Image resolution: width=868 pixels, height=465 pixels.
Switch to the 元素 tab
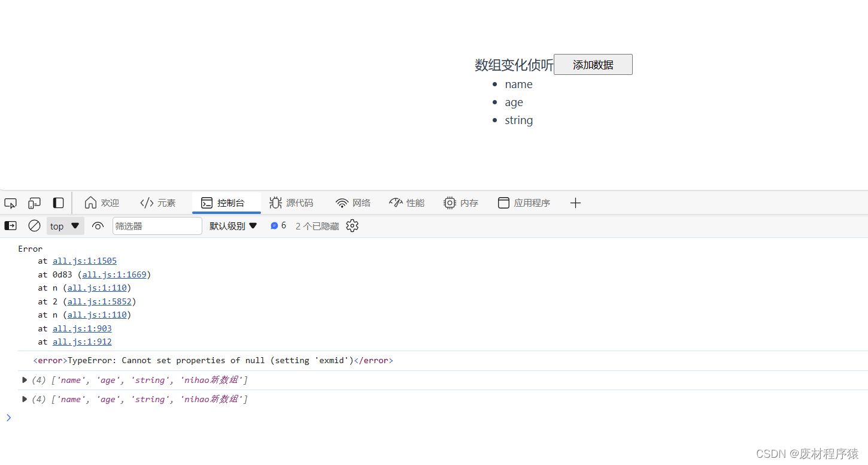(157, 203)
